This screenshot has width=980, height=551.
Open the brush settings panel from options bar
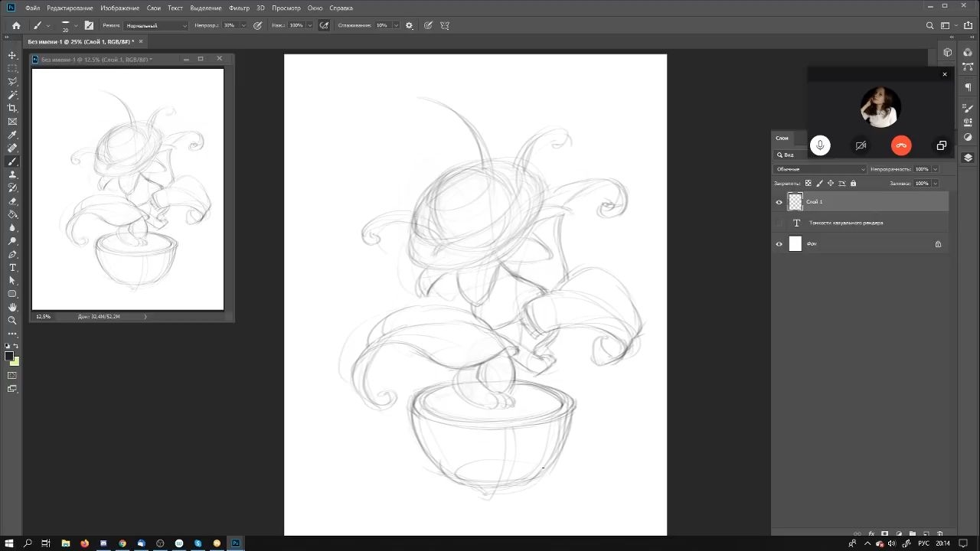pyautogui.click(x=90, y=25)
